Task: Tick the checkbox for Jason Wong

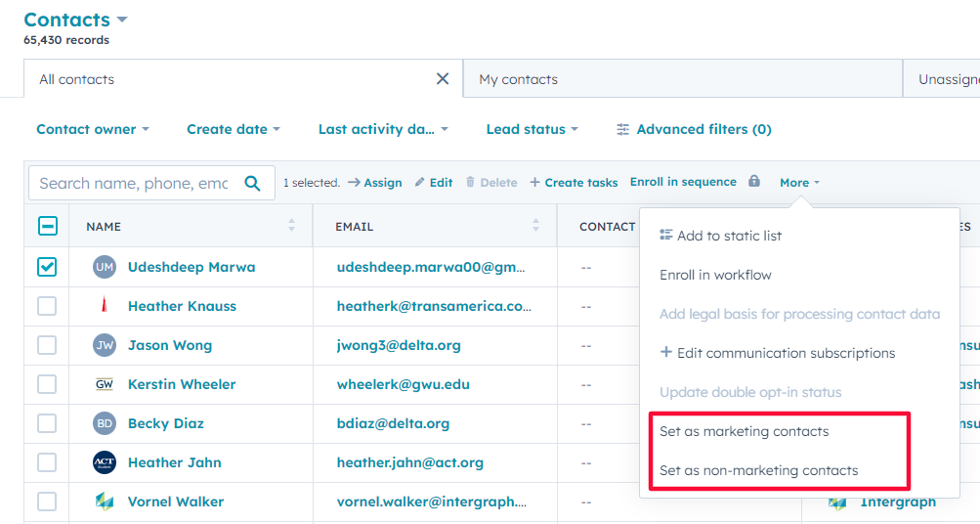Action: 47,345
